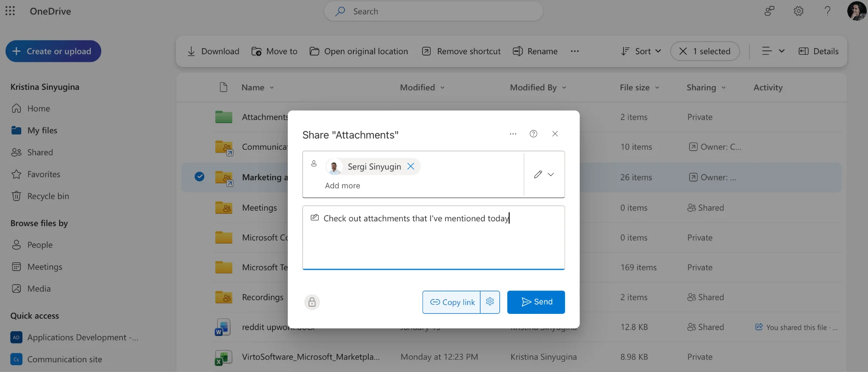
Task: Remove Sergi Sinyugin from recipients
Action: click(x=411, y=167)
